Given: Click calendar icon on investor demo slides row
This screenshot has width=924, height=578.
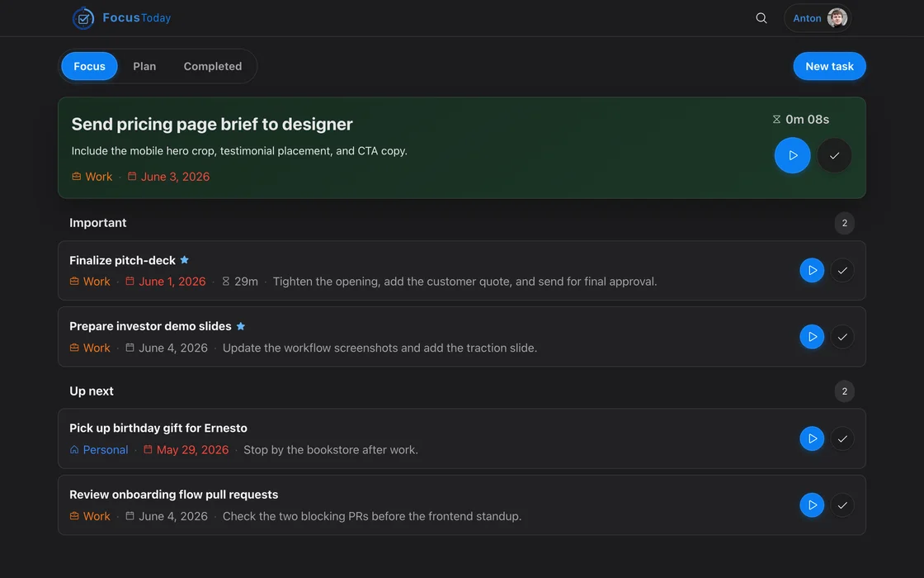Looking at the screenshot, I should (130, 348).
